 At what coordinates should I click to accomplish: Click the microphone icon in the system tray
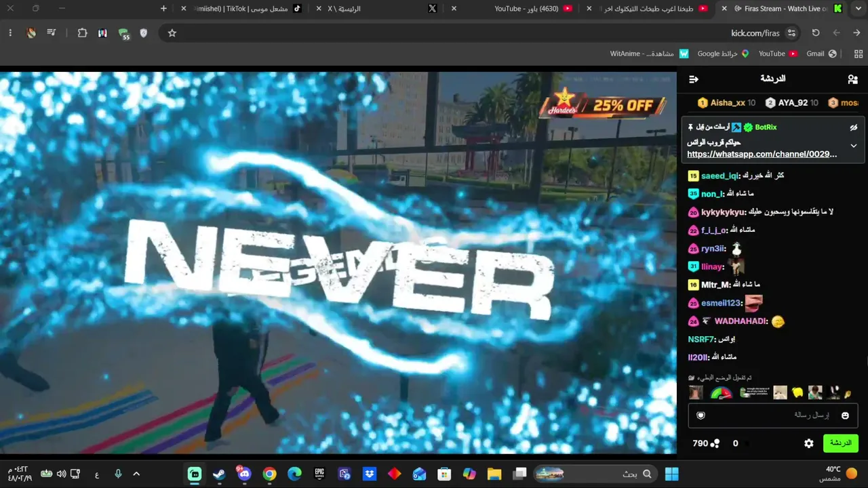pyautogui.click(x=118, y=474)
